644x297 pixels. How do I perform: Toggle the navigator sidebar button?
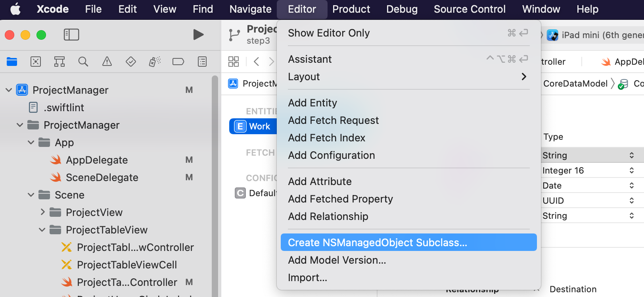pyautogui.click(x=71, y=35)
